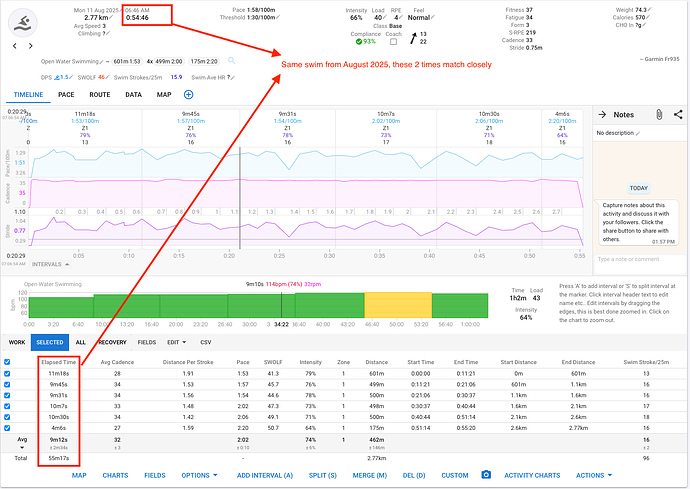Collapse the Notes panel with arrow icon
This screenshot has height=489, width=690.
[x=602, y=114]
